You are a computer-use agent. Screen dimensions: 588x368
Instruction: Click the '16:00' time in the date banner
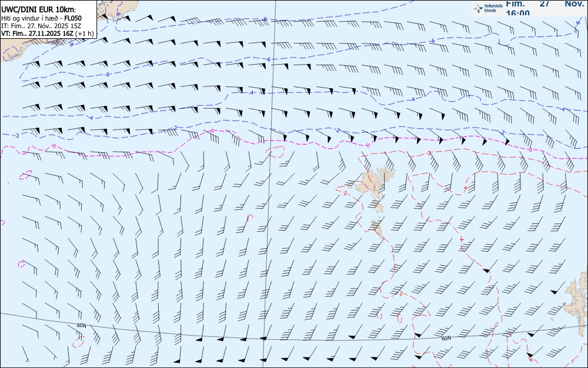pyautogui.click(x=518, y=13)
